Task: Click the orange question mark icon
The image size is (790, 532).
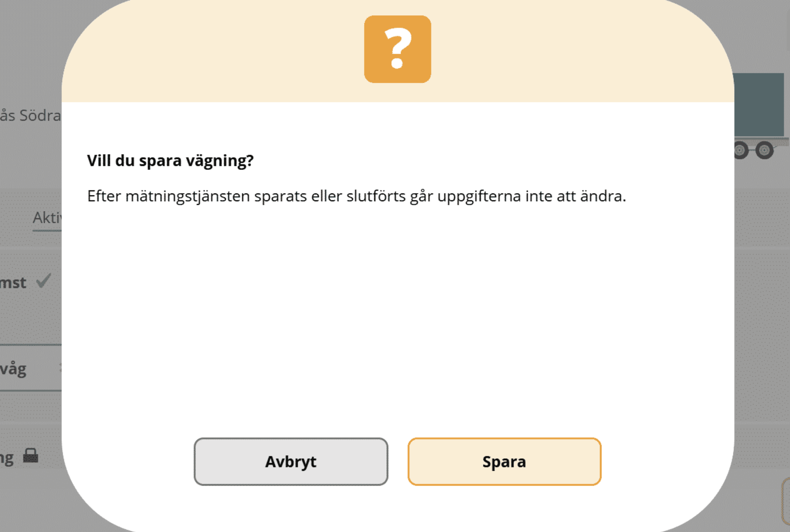Action: pos(397,49)
